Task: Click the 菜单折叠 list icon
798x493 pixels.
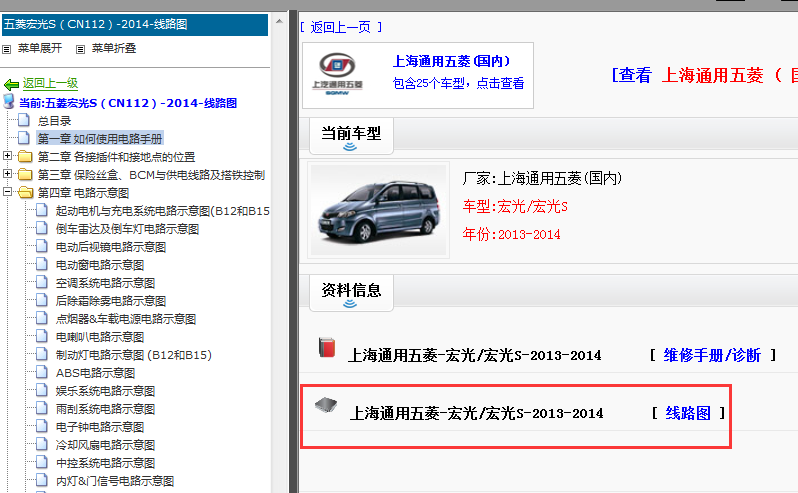Action: pyautogui.click(x=80, y=49)
